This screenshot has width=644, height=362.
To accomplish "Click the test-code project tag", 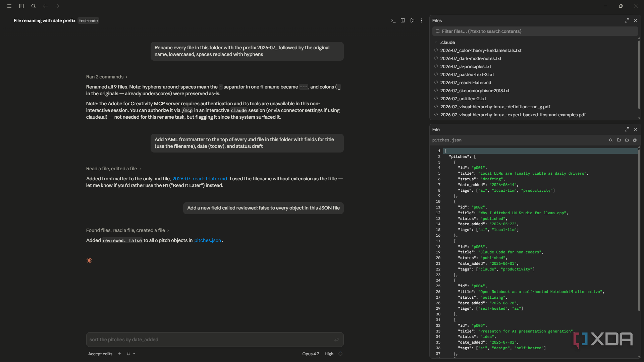I will coord(89,20).
